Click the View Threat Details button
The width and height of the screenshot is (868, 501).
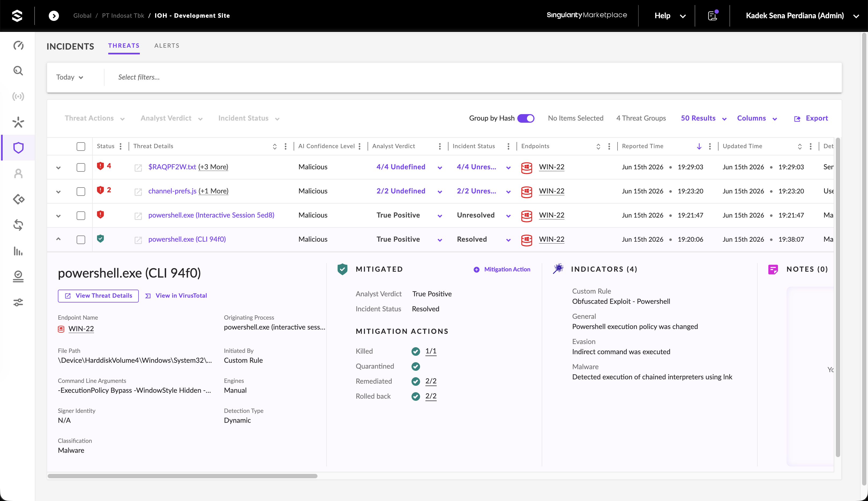98,296
